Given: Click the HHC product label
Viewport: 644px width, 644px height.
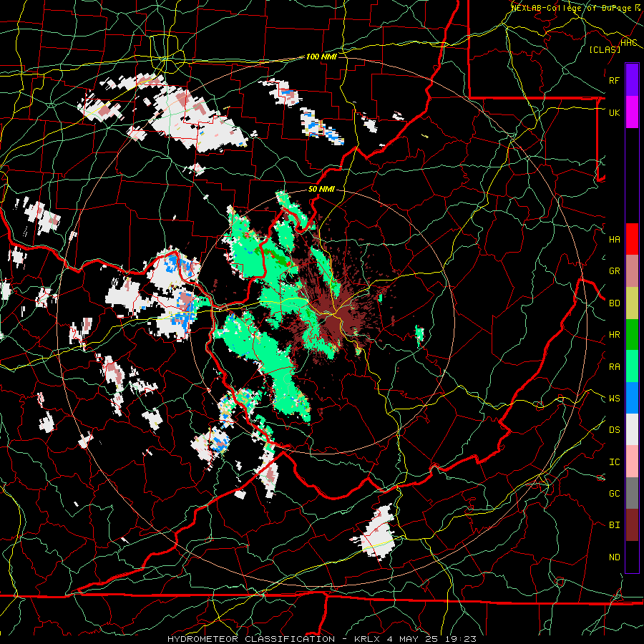Looking at the screenshot, I should [x=628, y=43].
